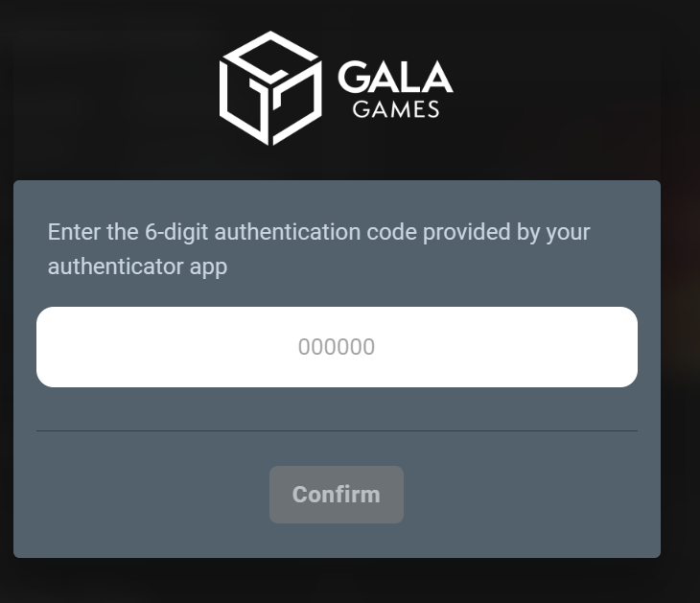Click the Confirm button

[x=337, y=495]
